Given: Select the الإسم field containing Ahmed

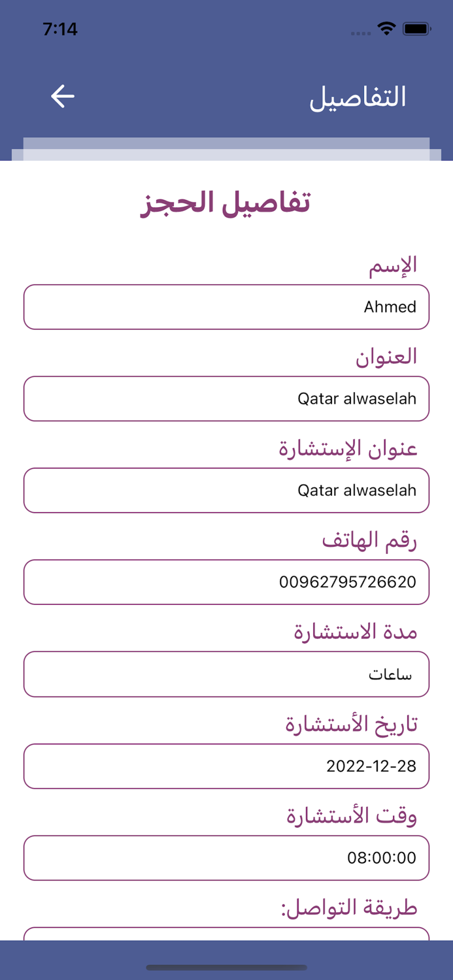Looking at the screenshot, I should click(x=226, y=306).
